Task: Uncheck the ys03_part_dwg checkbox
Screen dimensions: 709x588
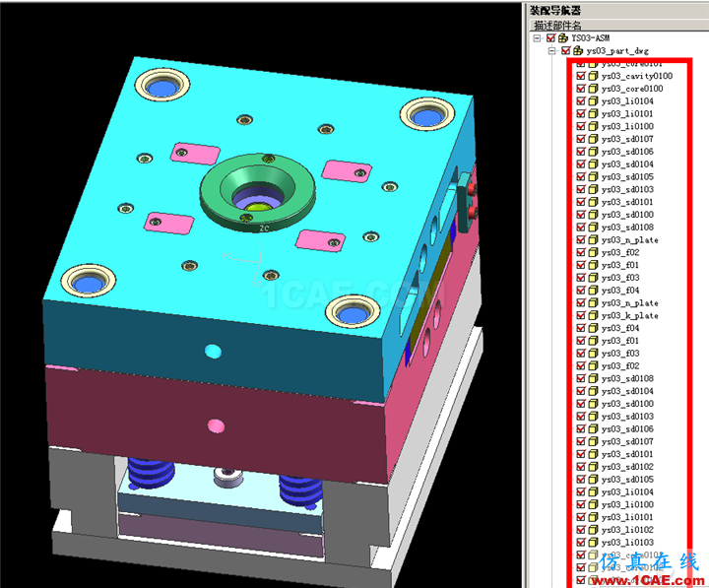Action: (565, 50)
